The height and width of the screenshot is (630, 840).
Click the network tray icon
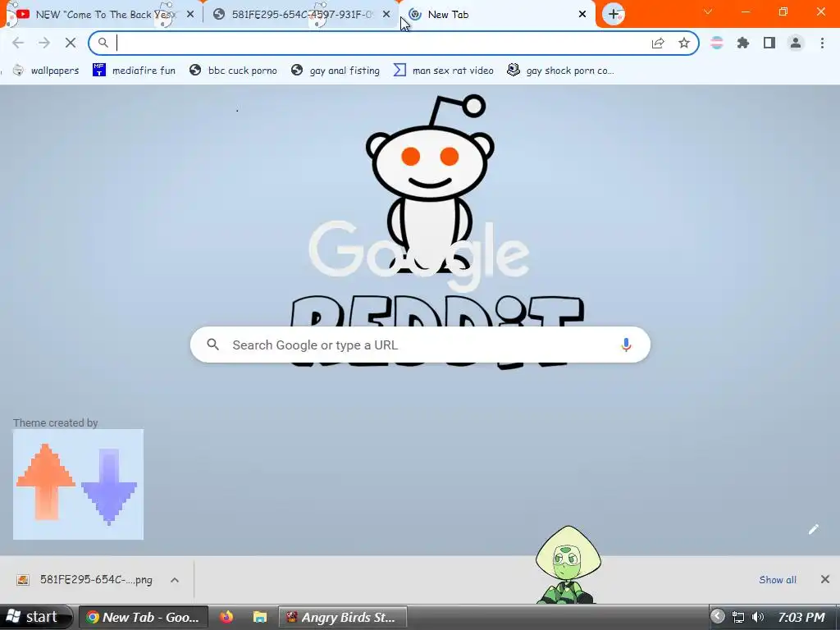738,617
